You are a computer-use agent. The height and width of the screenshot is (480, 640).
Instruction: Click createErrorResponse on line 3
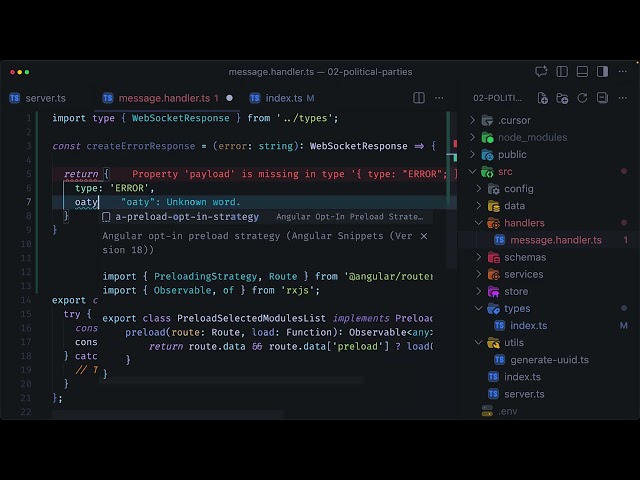[140, 146]
